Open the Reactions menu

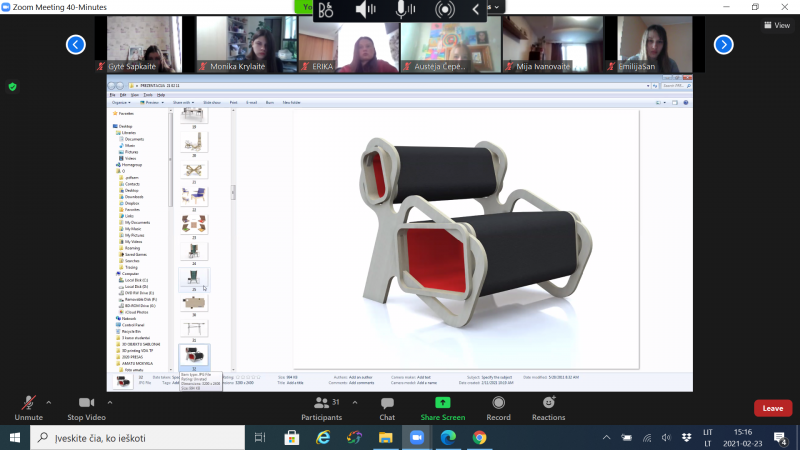(x=548, y=409)
